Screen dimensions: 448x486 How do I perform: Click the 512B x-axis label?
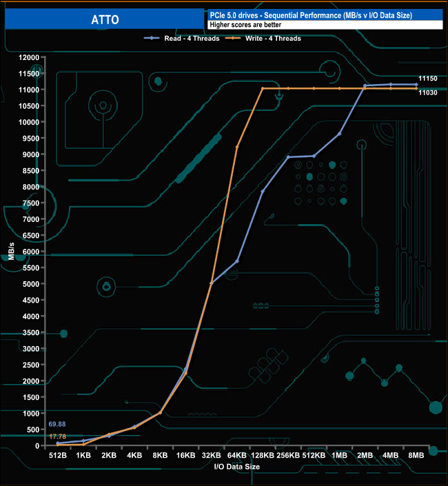(57, 456)
